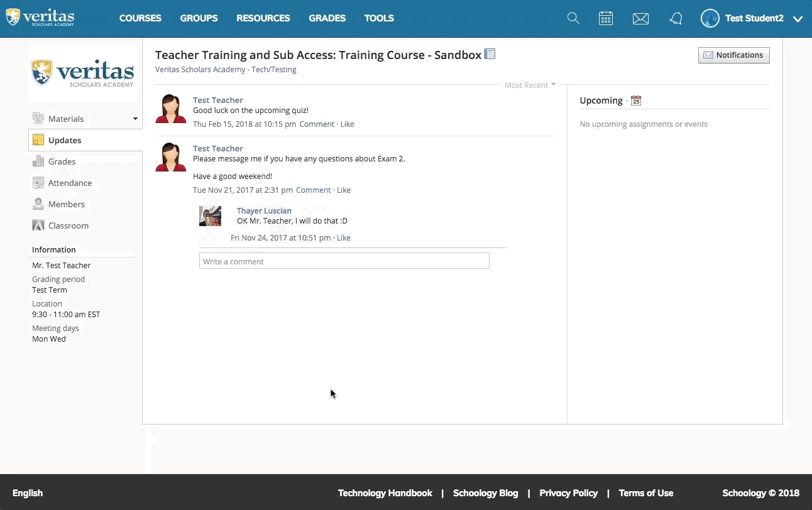The width and height of the screenshot is (812, 510).
Task: Open the Privacy Policy footer link
Action: point(569,493)
